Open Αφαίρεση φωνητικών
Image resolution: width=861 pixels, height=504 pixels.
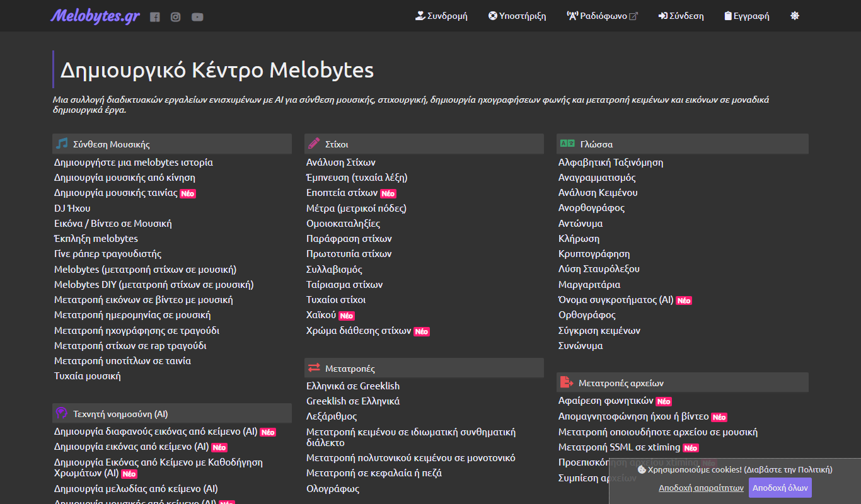click(x=606, y=401)
